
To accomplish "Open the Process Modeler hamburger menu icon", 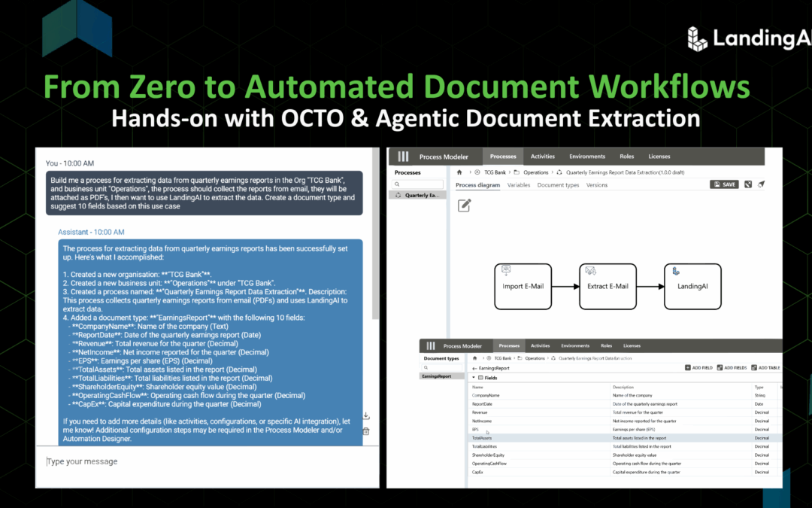I will [404, 157].
